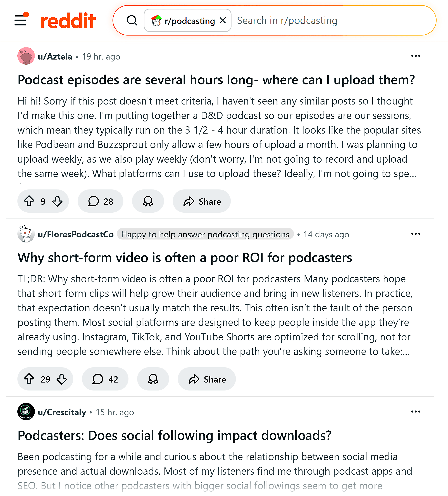Screen dimensions: 448x496
Task: Click the u/FloresPodcastCo username
Action: pos(77,234)
